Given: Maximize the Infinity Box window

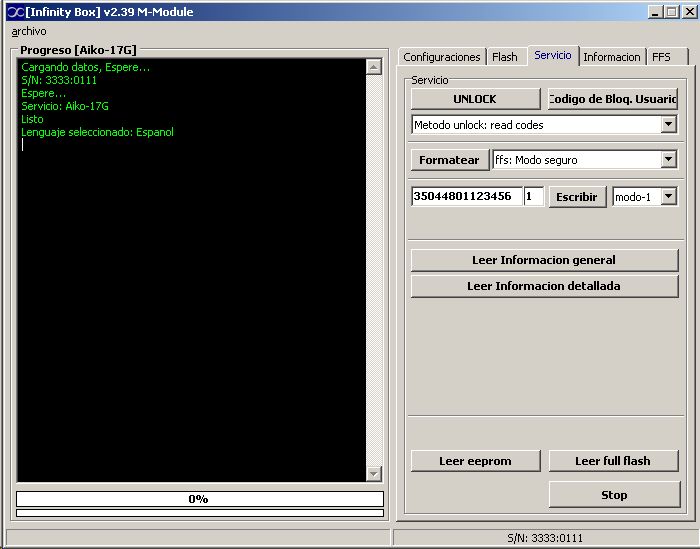Looking at the screenshot, I should [671, 12].
